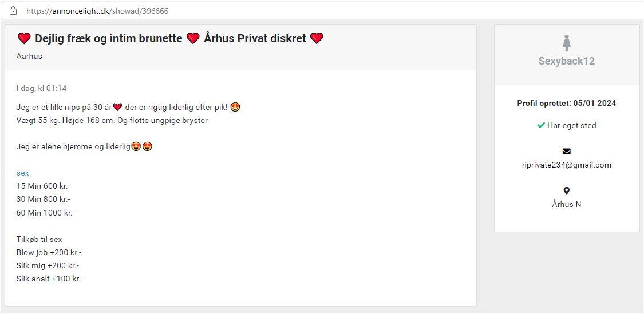Click the location pin icon
Image resolution: width=644 pixels, height=314 pixels.
point(566,191)
